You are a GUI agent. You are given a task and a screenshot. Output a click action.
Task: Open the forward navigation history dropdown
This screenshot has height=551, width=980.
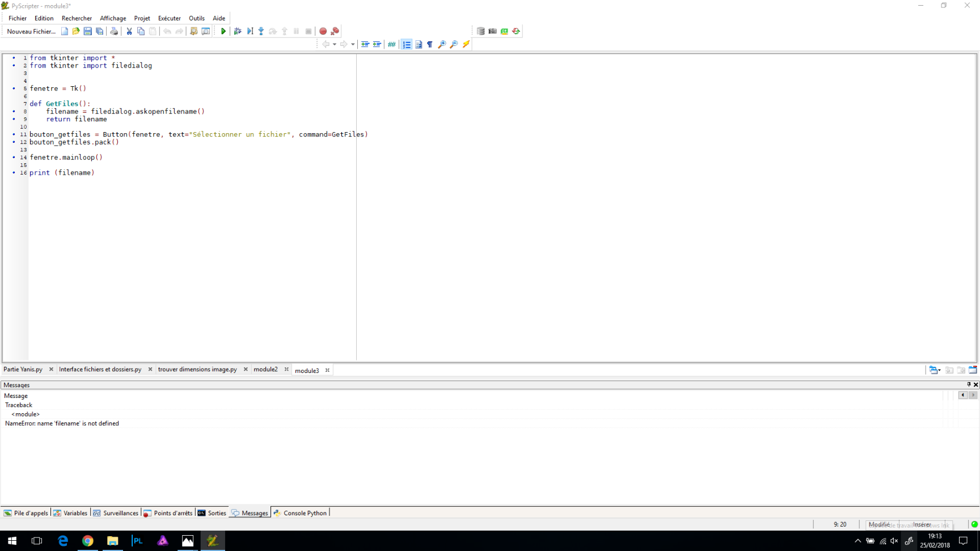click(353, 44)
